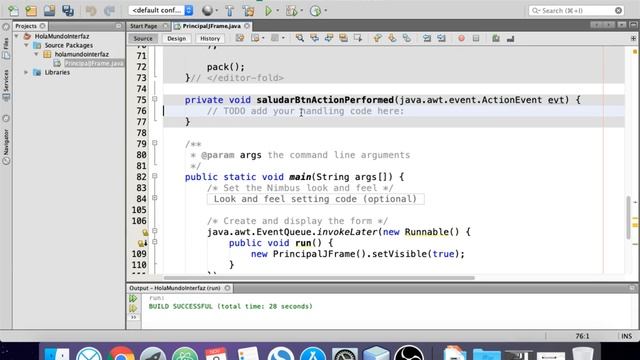Run the project with the green play icon
Image resolution: width=640 pixels, height=360 pixels.
coord(268,11)
